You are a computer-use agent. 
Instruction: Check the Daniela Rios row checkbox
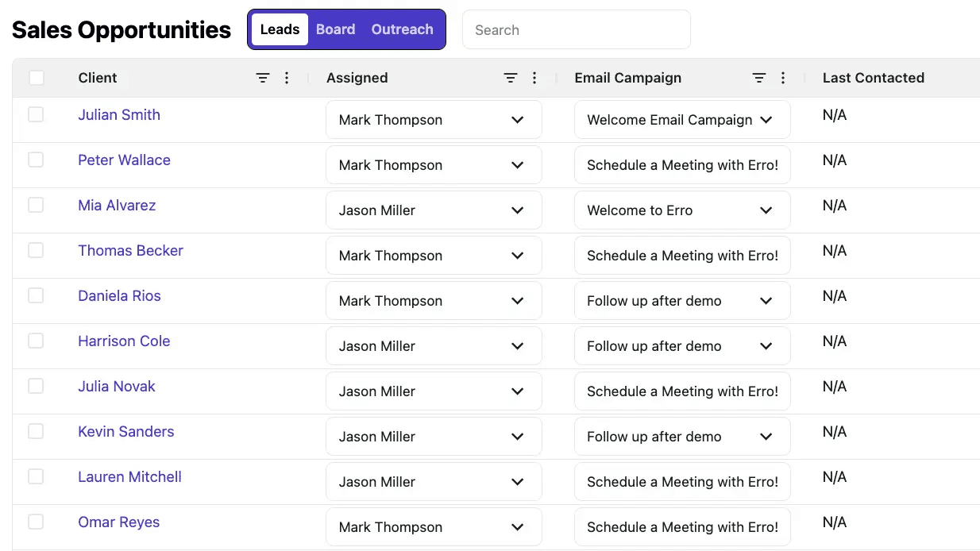(x=36, y=295)
